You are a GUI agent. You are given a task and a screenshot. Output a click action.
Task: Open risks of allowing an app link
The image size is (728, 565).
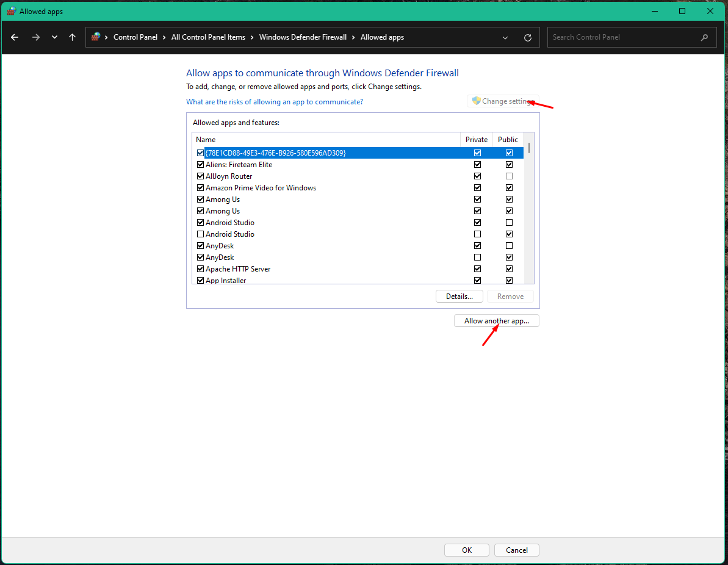pyautogui.click(x=275, y=102)
